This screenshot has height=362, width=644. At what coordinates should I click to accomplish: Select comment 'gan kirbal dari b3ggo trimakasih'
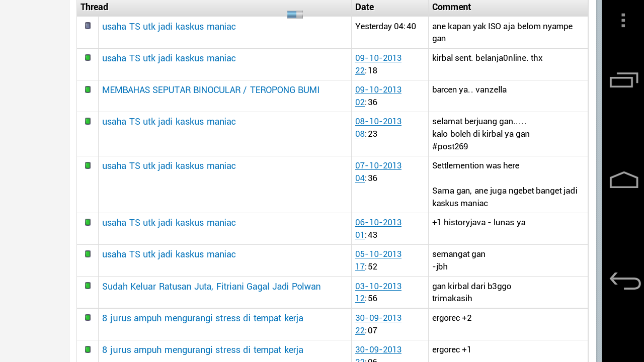click(x=472, y=292)
